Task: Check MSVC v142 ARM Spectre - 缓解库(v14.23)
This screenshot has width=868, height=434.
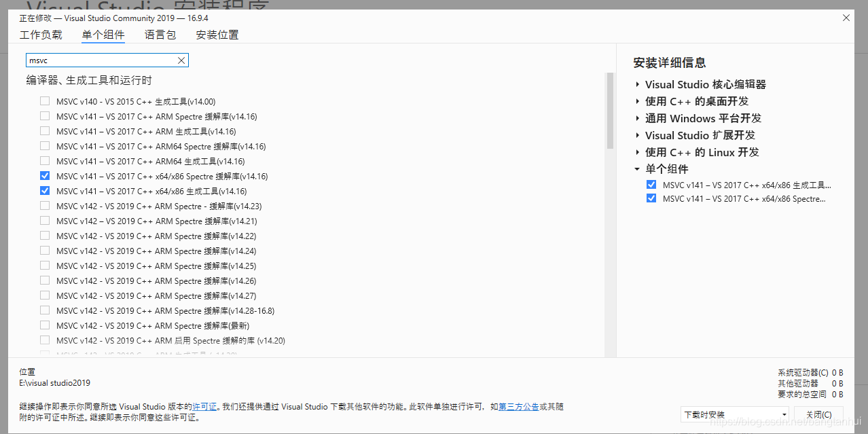Action: coord(45,206)
